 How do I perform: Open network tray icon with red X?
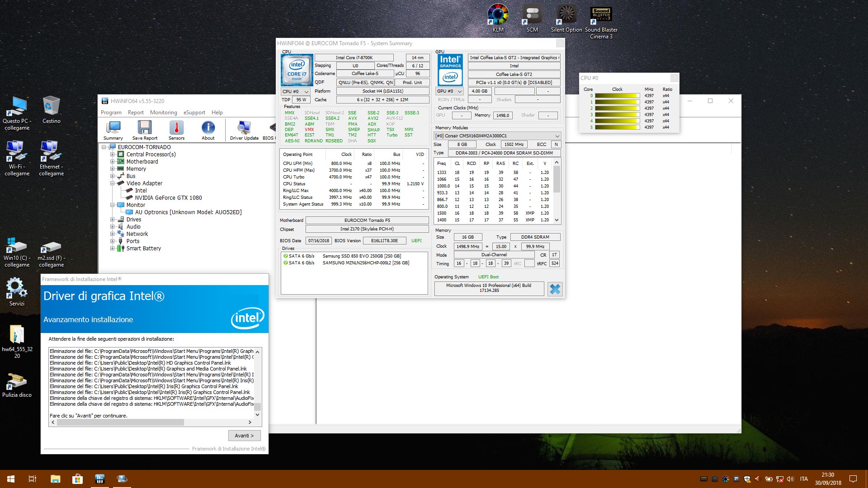point(779,479)
